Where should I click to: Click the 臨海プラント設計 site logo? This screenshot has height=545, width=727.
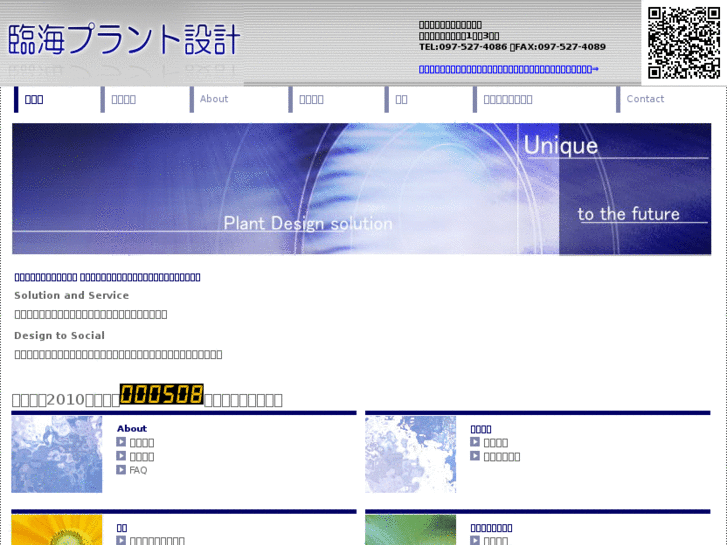[x=124, y=39]
